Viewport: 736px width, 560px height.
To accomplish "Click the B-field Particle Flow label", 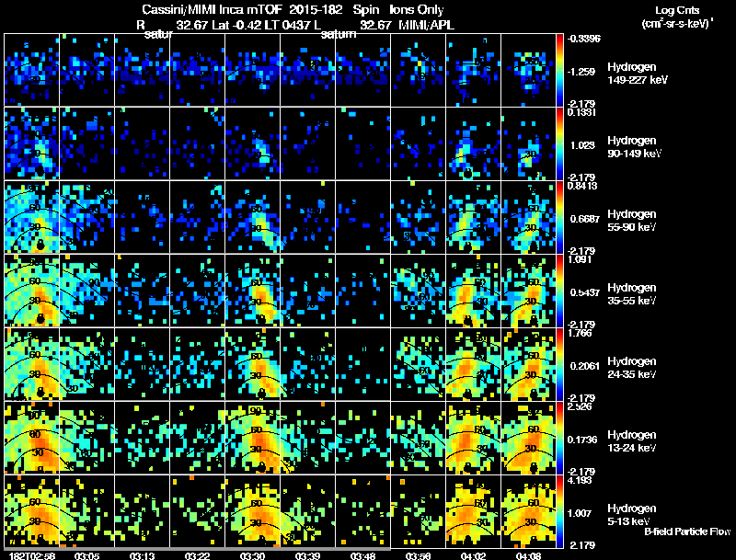I will 687,531.
